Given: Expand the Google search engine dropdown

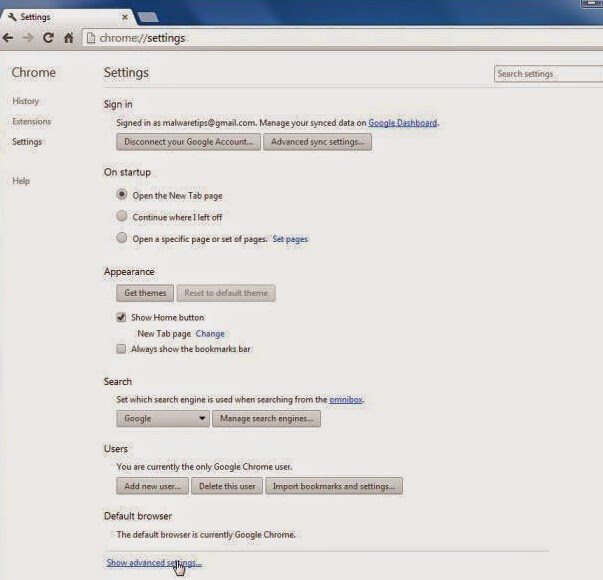Looking at the screenshot, I should point(163,418).
